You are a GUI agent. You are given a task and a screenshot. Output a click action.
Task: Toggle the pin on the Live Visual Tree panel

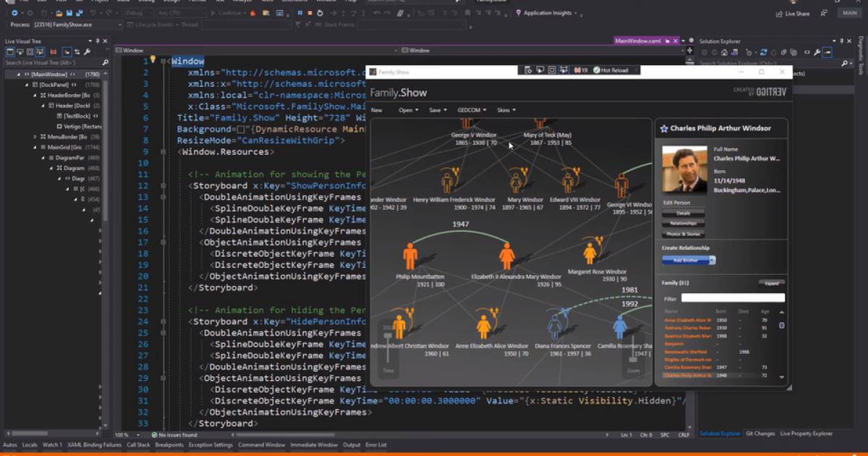tap(98, 41)
